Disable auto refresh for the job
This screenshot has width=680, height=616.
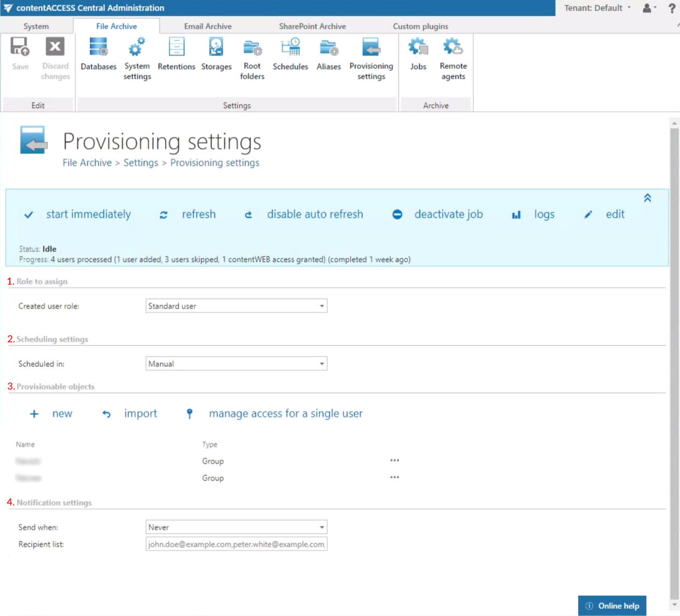click(314, 215)
